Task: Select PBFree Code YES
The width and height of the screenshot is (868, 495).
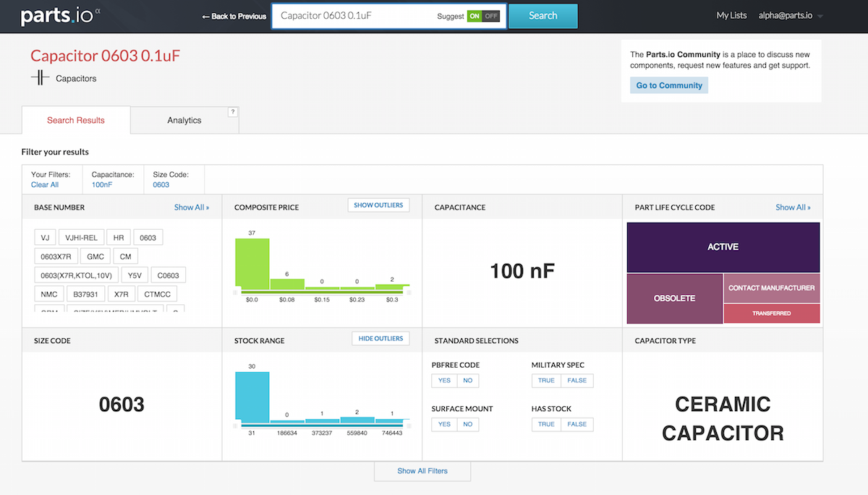Action: tap(444, 380)
